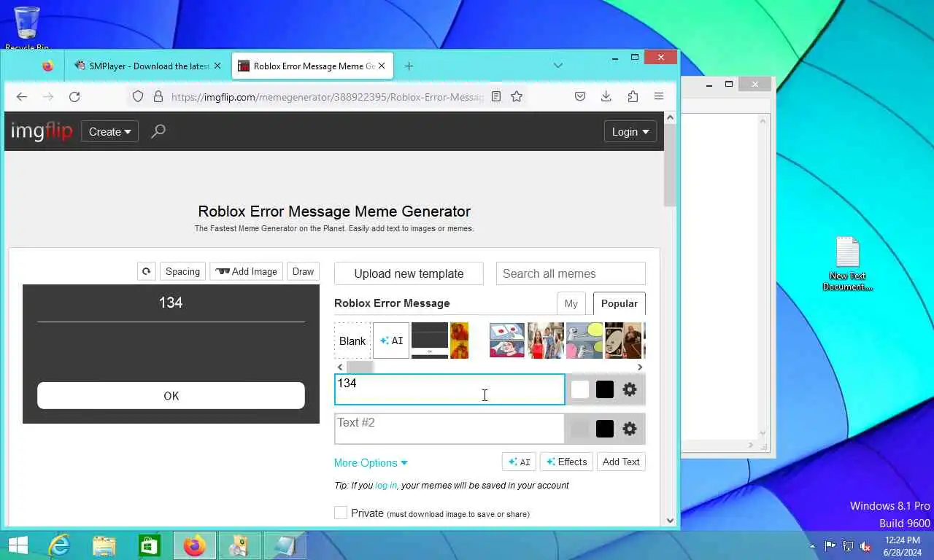Click the Add Text button
Viewport: 934px width, 560px height.
coord(621,462)
